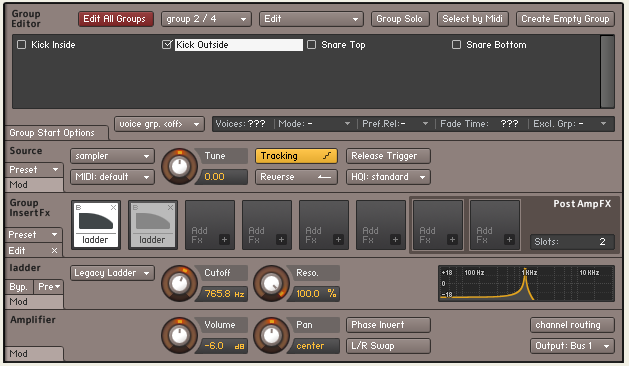Click the Pan value center field
Image resolution: width=629 pixels, height=366 pixels.
tap(316, 346)
